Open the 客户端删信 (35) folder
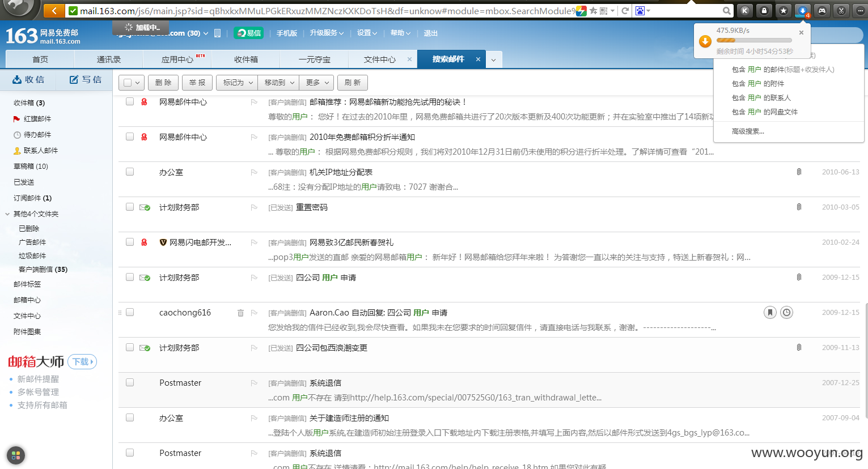This screenshot has height=469, width=868. point(43,270)
